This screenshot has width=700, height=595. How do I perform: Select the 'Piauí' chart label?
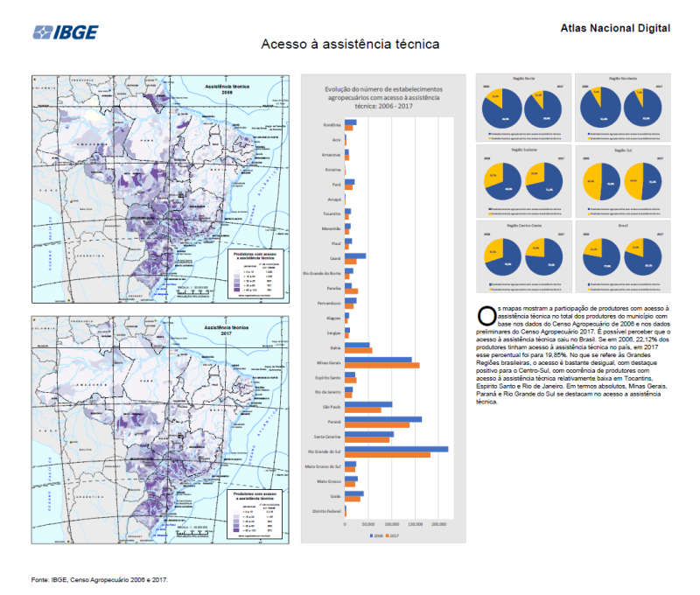point(336,244)
